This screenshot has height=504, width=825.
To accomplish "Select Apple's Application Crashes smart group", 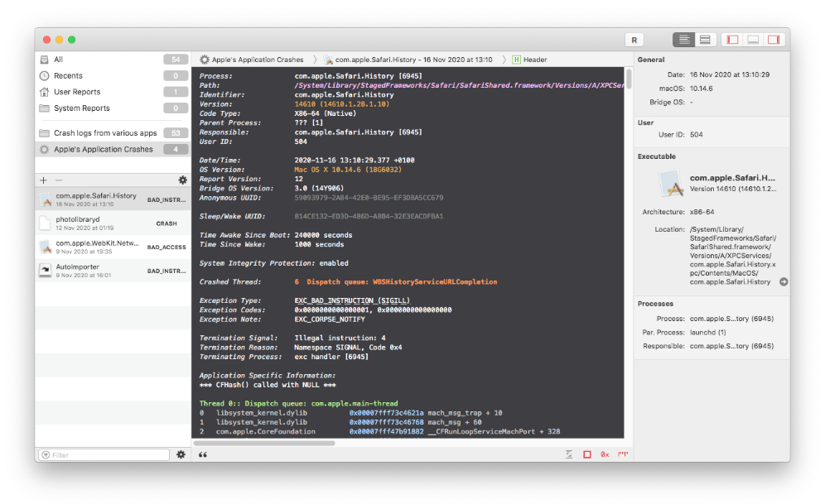I will (x=113, y=149).
